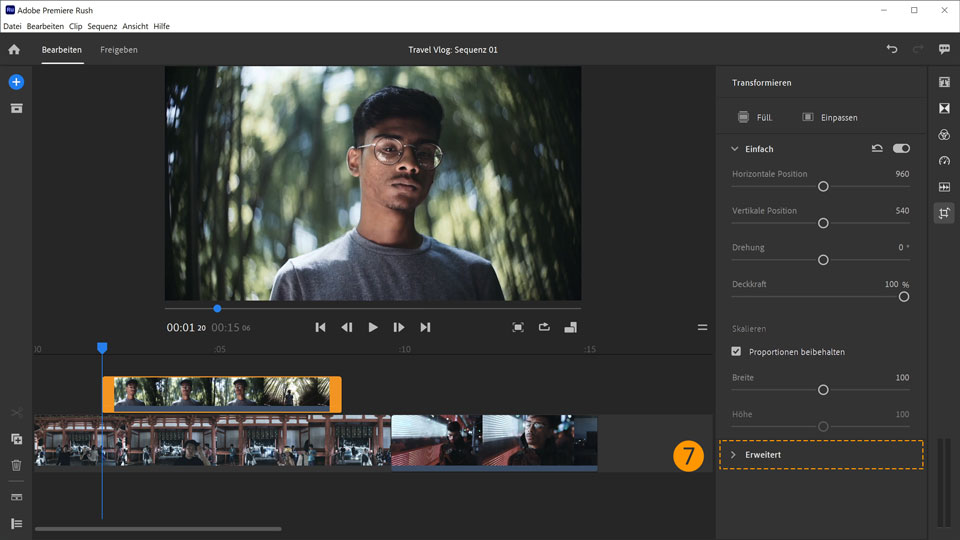
Task: Open the Speed panel icon
Action: coord(944,161)
